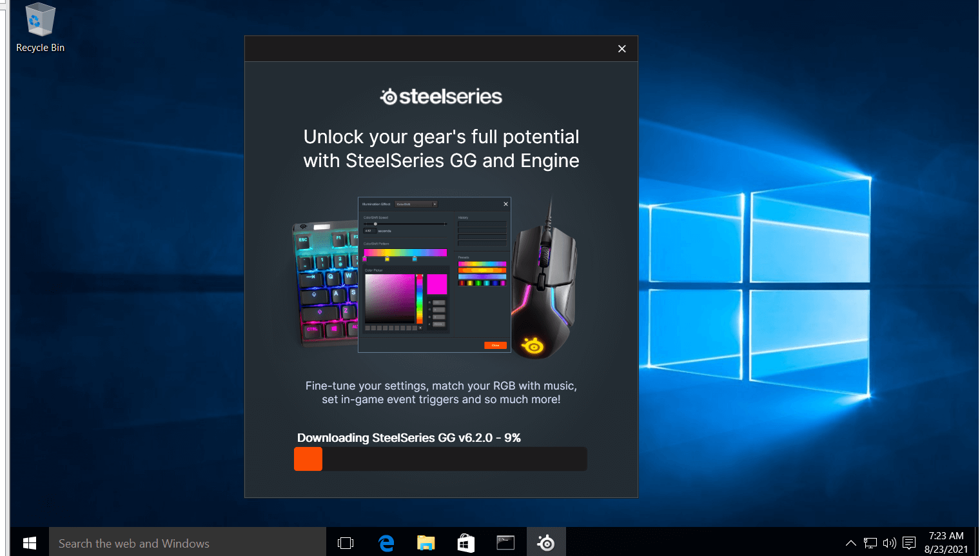Open the Microsoft Store taskbar icon
The image size is (980, 556).
[466, 543]
